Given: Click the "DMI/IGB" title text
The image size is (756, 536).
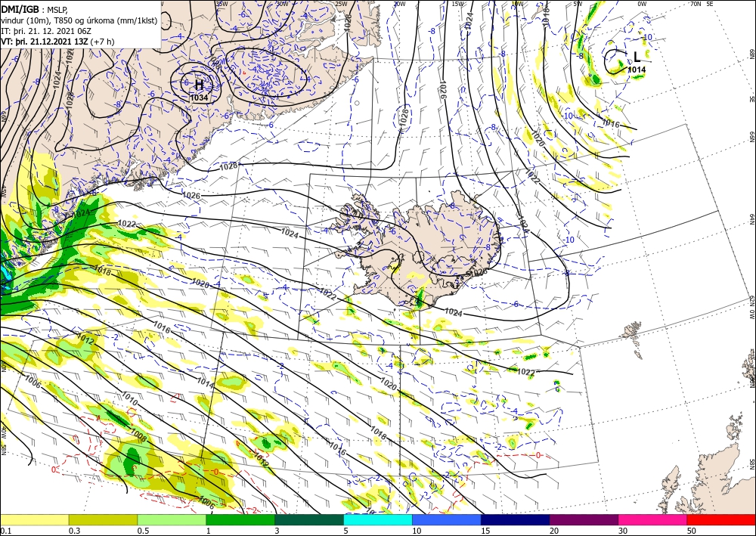Looking at the screenshot, I should point(20,8).
